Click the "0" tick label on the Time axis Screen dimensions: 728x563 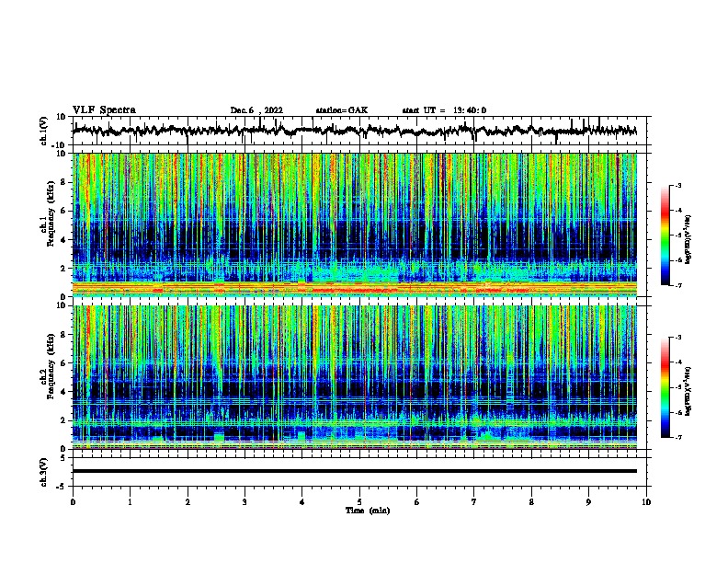point(73,502)
